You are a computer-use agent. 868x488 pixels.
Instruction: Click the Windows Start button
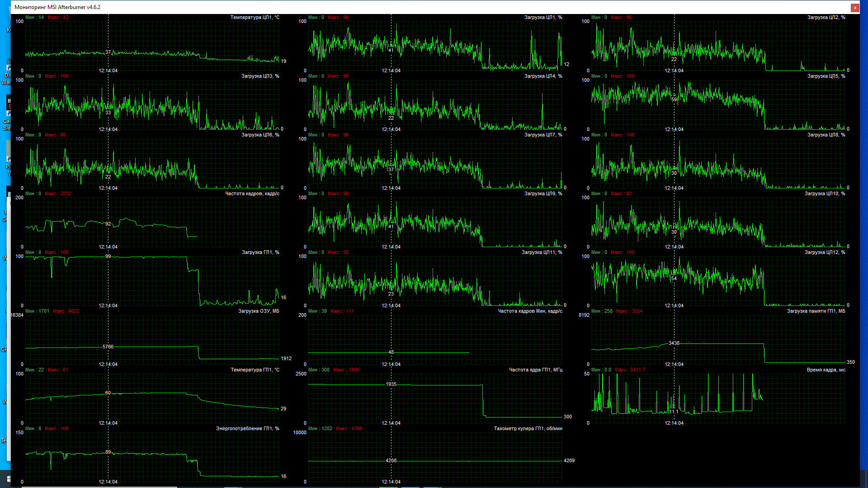9,479
